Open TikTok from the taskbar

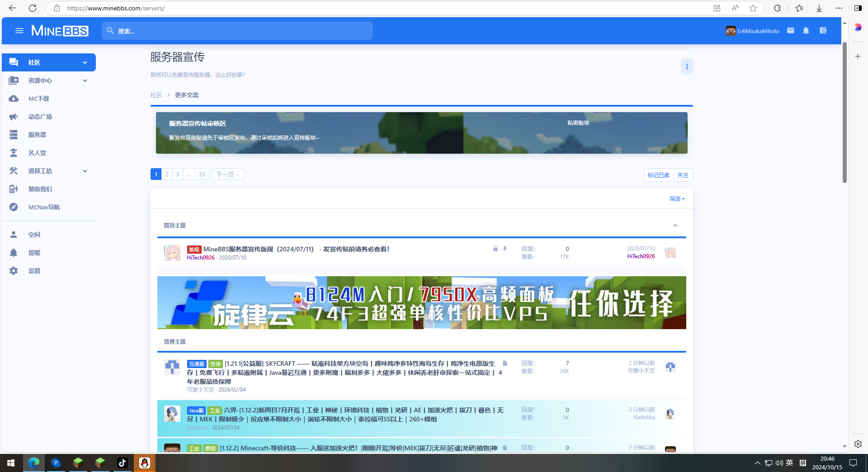[122, 463]
